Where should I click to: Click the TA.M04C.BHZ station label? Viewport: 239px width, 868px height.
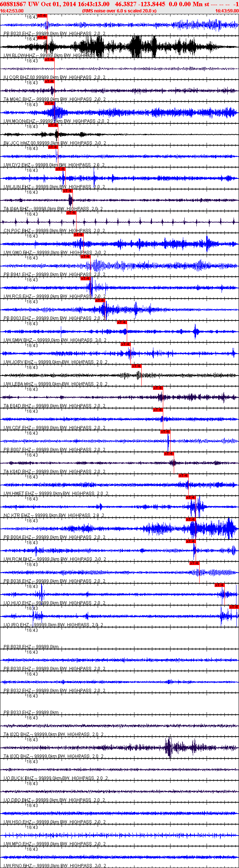click(55, 99)
